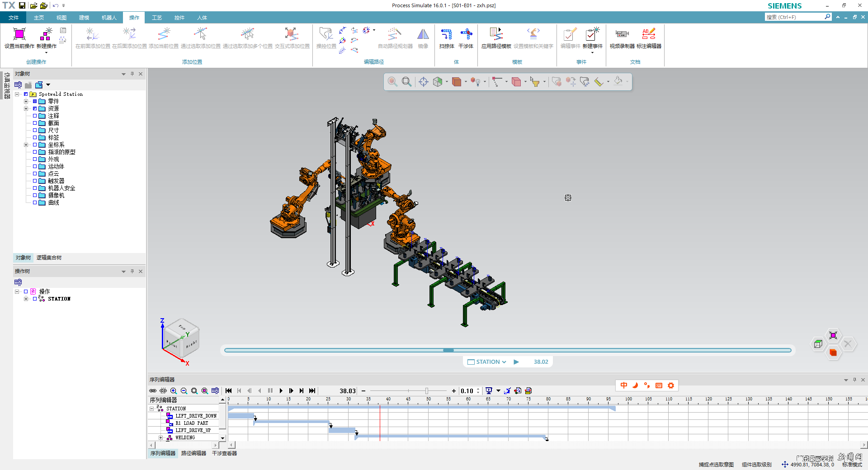The image size is (868, 470).
Task: Check the box next to 坐标系
Action: 35,145
